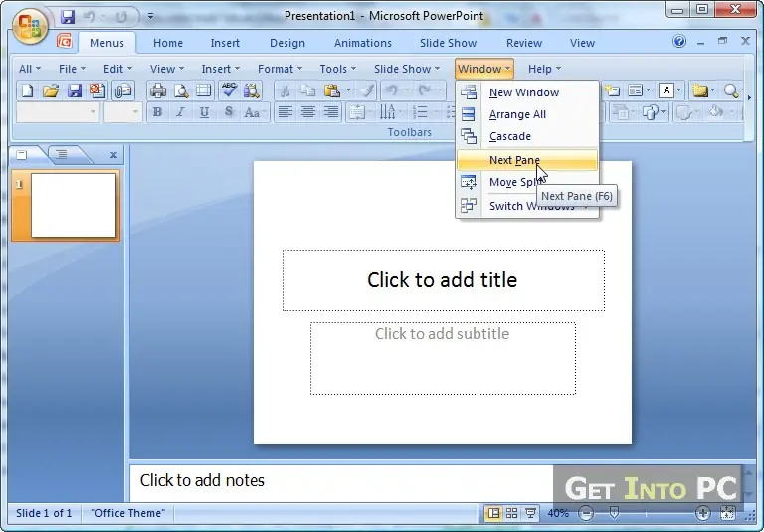This screenshot has height=532, width=764.
Task: Switch to the Home ribbon tab
Action: tap(167, 43)
